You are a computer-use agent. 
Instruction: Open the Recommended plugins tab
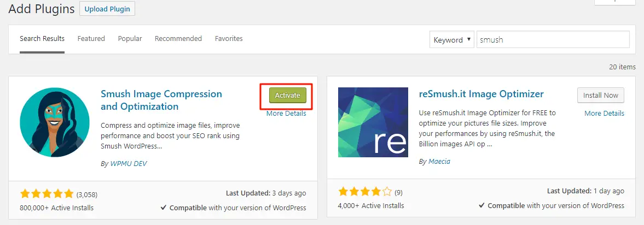(178, 39)
